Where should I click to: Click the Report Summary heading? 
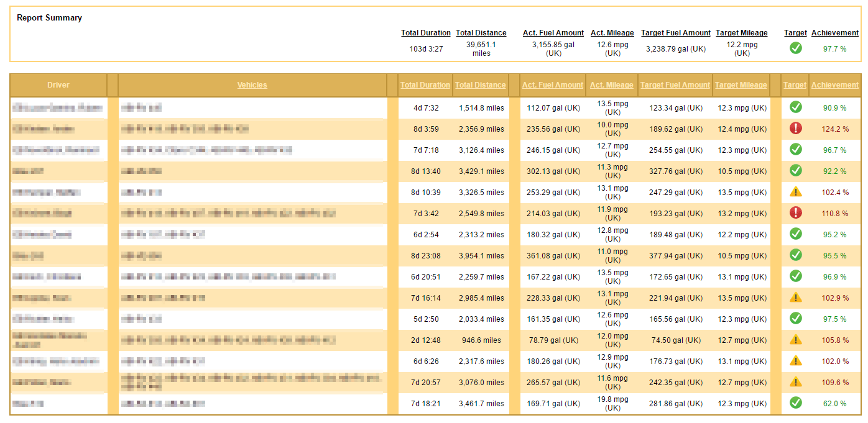pos(49,18)
